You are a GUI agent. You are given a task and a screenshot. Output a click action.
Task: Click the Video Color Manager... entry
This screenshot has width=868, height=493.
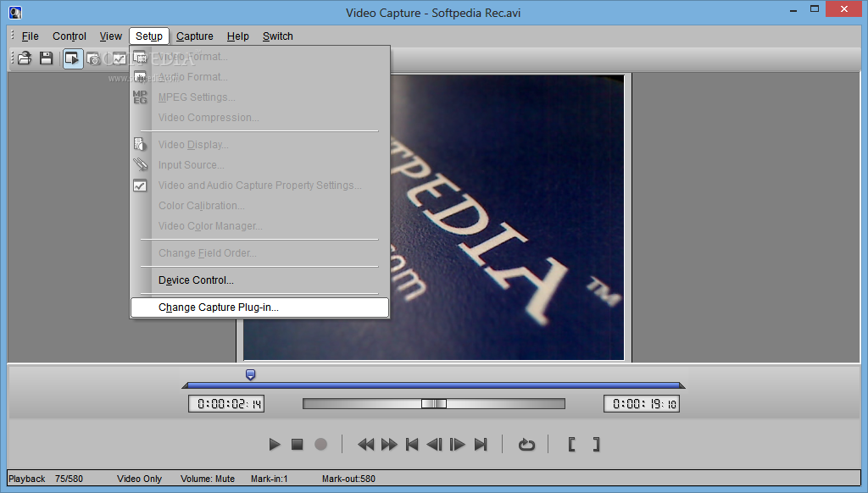pyautogui.click(x=259, y=226)
